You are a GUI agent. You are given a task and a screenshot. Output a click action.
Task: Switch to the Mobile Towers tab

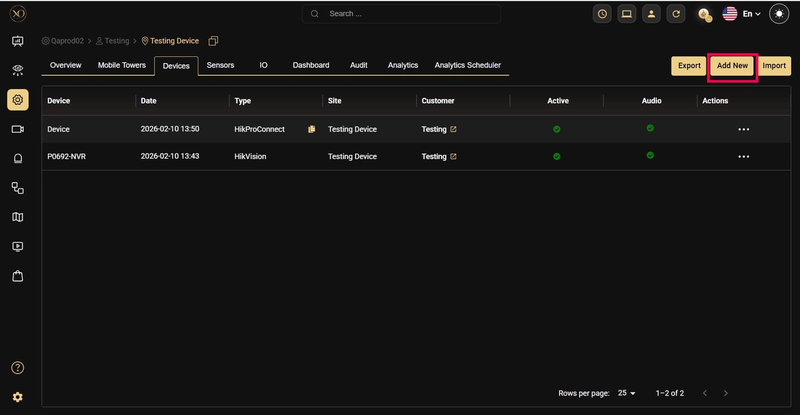pyautogui.click(x=121, y=65)
